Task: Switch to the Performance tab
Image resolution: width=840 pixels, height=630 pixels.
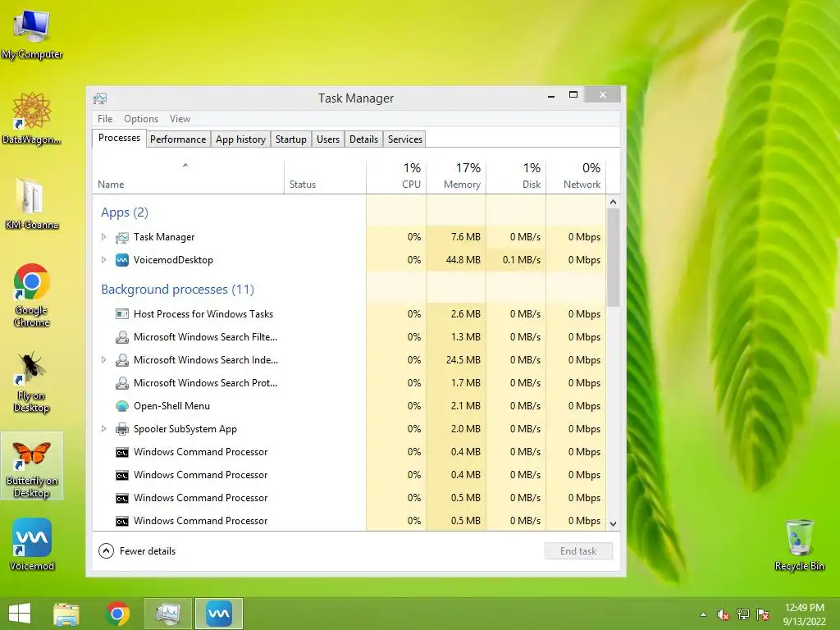Action: (178, 139)
